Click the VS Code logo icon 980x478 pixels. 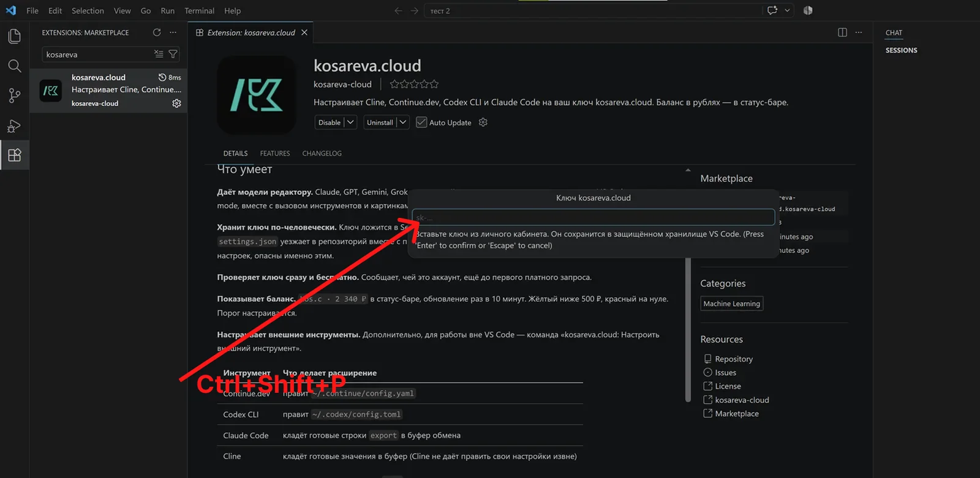pyautogui.click(x=11, y=10)
